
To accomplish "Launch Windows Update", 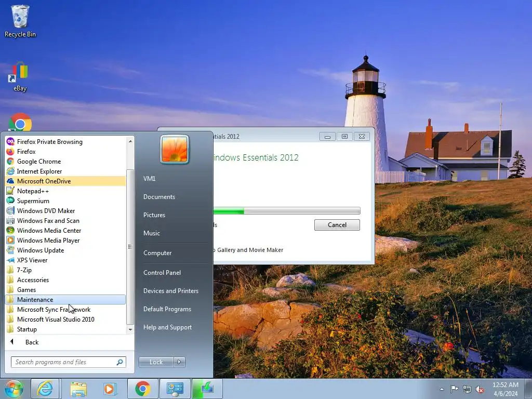I will [x=65, y=250].
